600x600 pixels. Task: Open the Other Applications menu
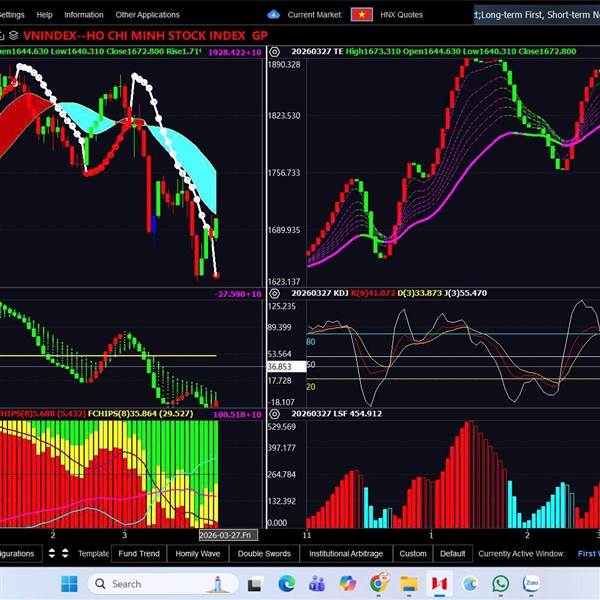(147, 15)
